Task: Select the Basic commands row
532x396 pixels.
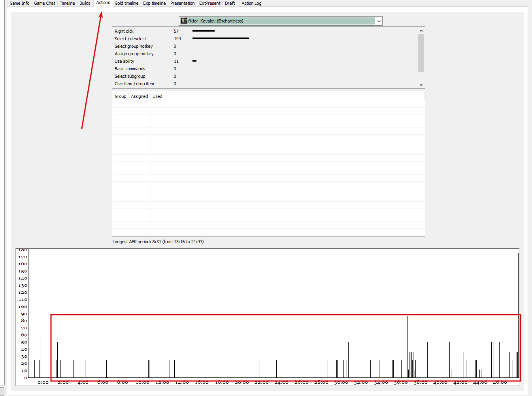Action: coord(265,69)
